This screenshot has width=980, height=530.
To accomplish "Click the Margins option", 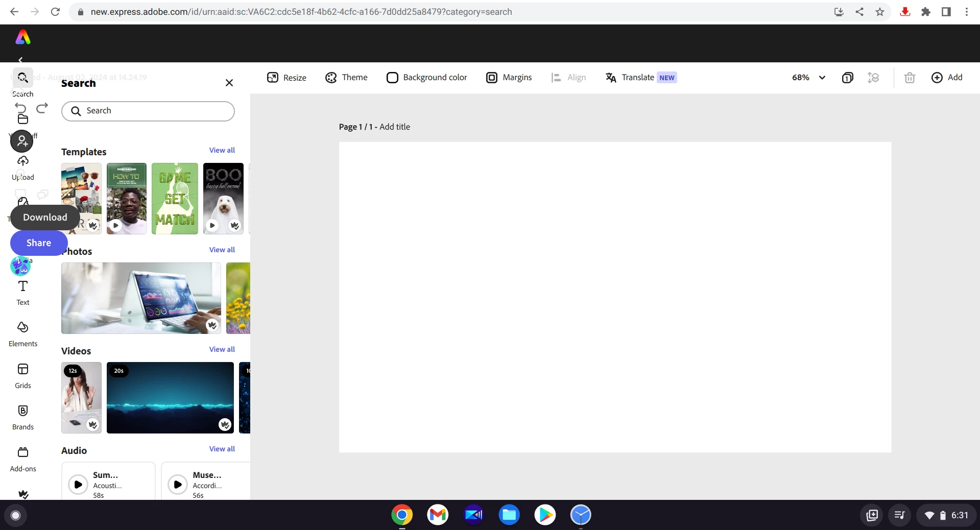I will [509, 78].
